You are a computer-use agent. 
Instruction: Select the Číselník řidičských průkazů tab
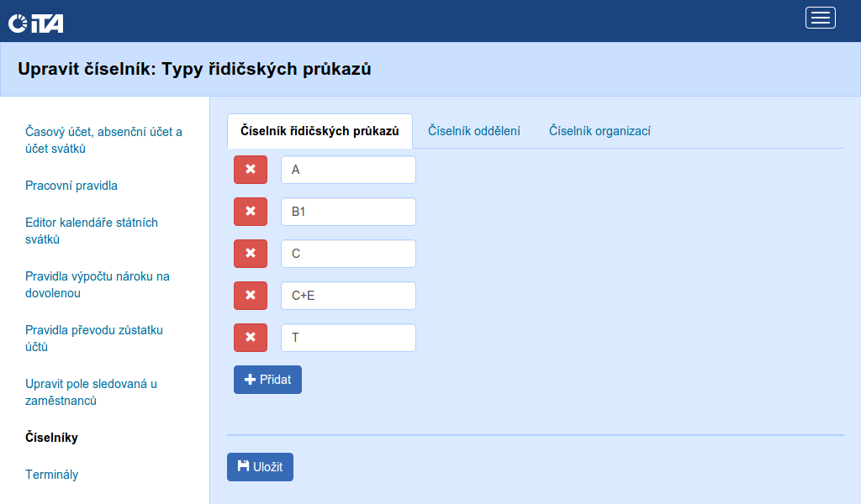click(x=320, y=131)
